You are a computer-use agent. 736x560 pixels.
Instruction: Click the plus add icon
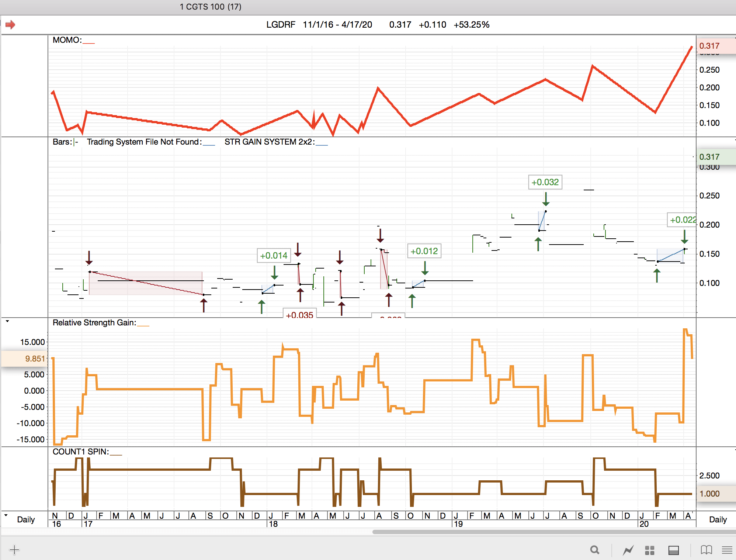pyautogui.click(x=14, y=550)
